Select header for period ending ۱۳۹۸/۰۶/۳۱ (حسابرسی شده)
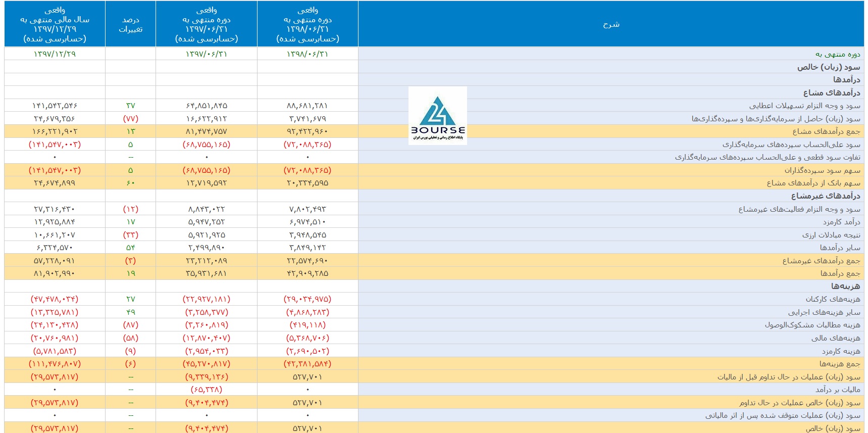 pos(308,24)
